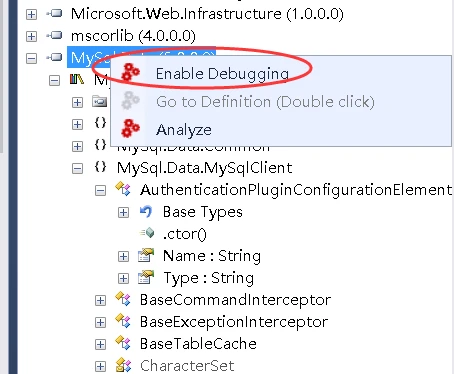
Task: Click the Base Types blue arrow icon
Action: [146, 212]
